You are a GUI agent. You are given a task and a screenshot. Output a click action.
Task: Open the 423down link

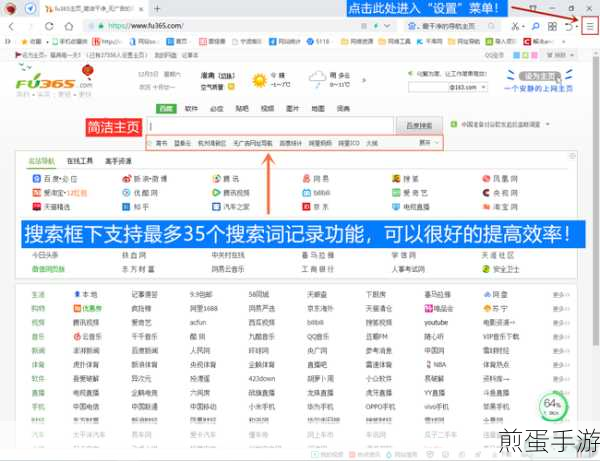(262, 379)
